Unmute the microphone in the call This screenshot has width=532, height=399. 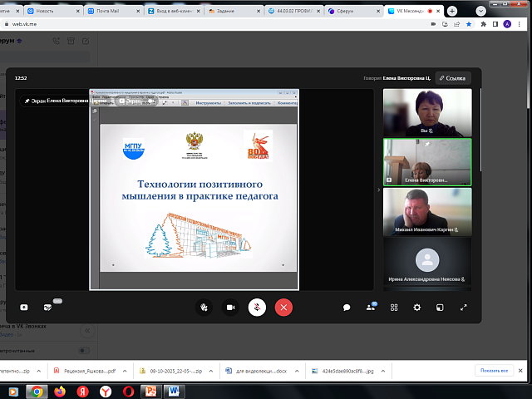point(257,307)
